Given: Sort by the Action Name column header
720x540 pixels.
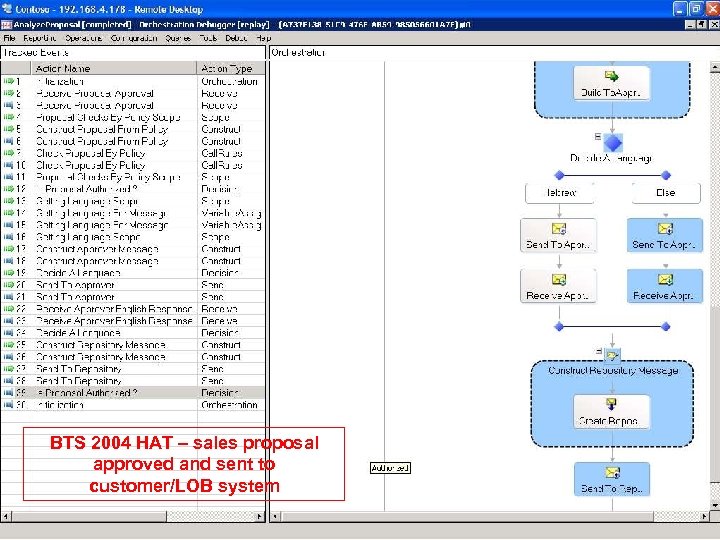Looking at the screenshot, I should click(x=113, y=68).
